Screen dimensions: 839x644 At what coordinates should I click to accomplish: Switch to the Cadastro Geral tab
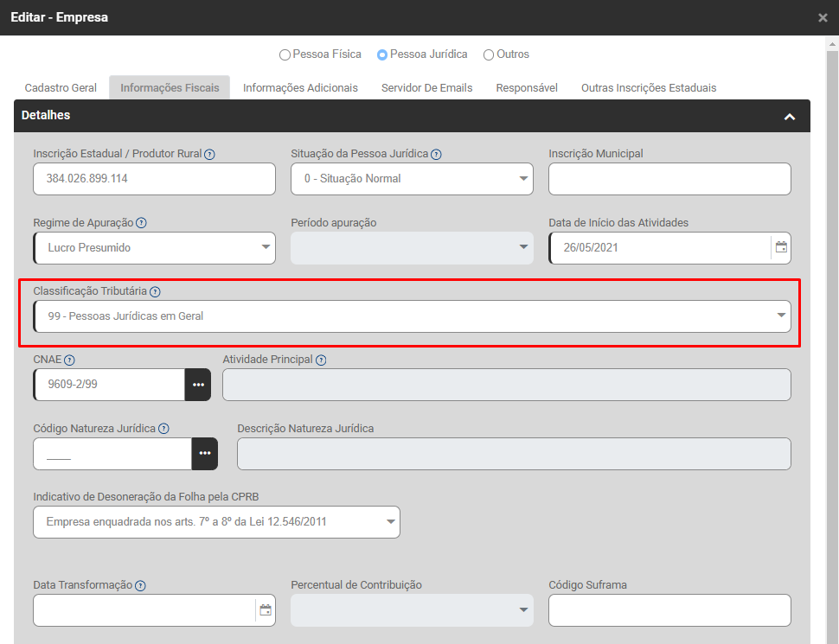pos(61,88)
